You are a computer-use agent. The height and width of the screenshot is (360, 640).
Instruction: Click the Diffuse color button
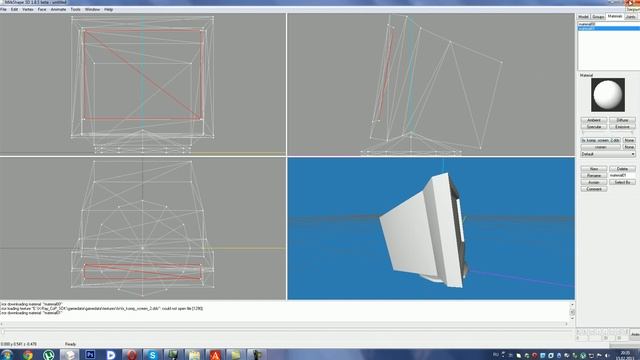point(622,120)
